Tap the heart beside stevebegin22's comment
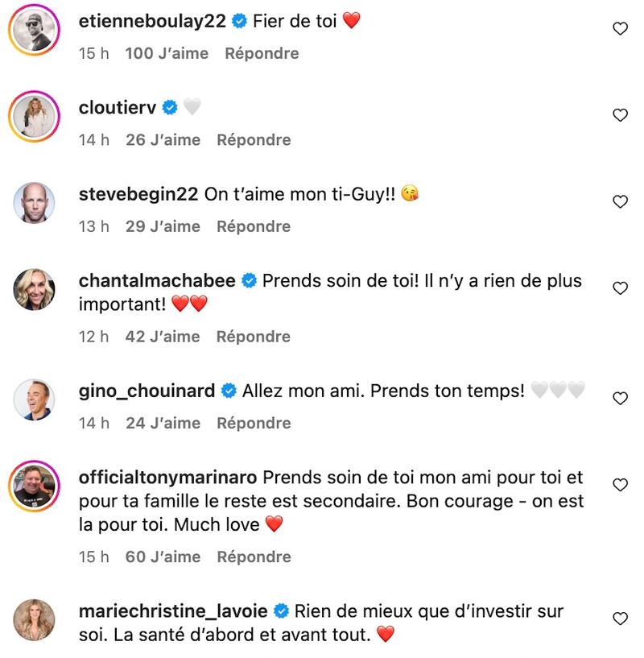Viewport: 644px width, 658px height. pos(620,202)
